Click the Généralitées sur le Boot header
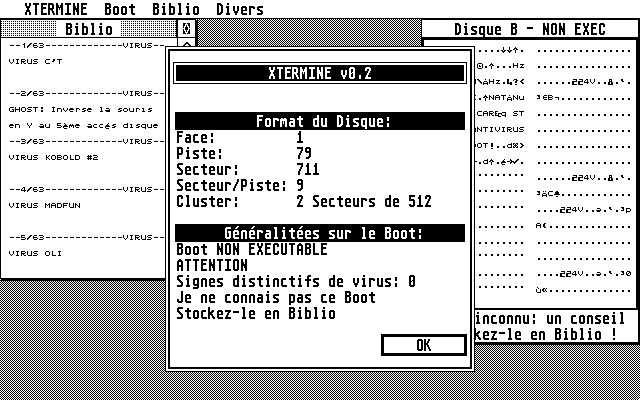Viewport: 640px width, 400px height. pyautogui.click(x=320, y=233)
